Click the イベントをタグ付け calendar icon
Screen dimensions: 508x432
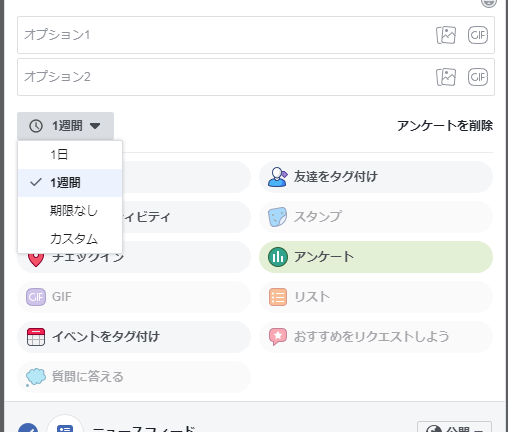[x=36, y=337]
